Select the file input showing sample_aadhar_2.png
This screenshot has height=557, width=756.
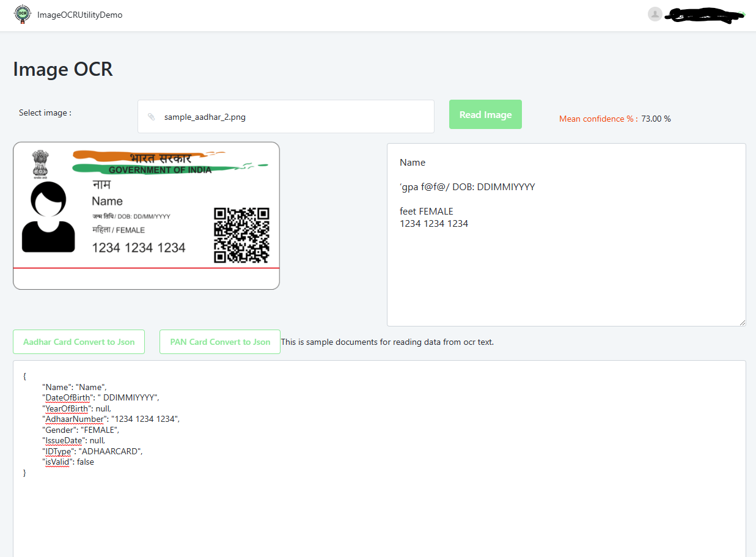(x=285, y=116)
